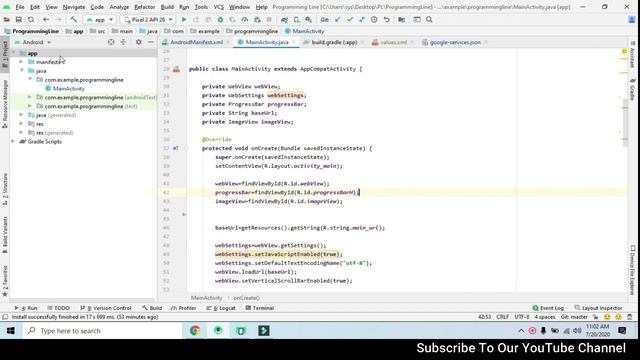
Task: Open the Profiler tool window
Action: click(x=184, y=308)
